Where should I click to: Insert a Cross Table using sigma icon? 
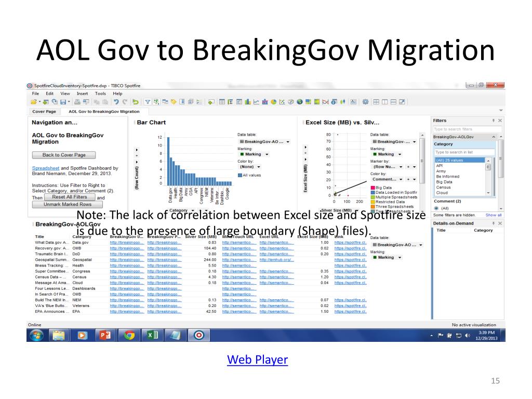pyautogui.click(x=230, y=102)
